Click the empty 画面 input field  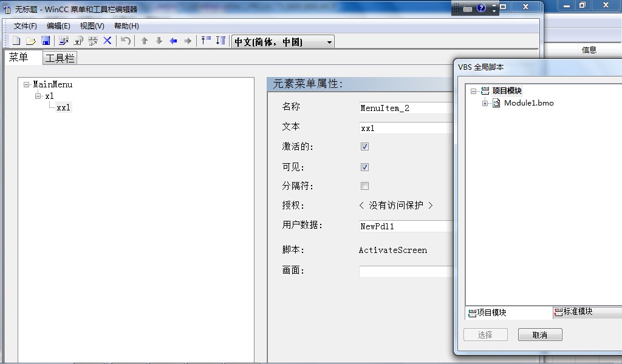(x=406, y=271)
